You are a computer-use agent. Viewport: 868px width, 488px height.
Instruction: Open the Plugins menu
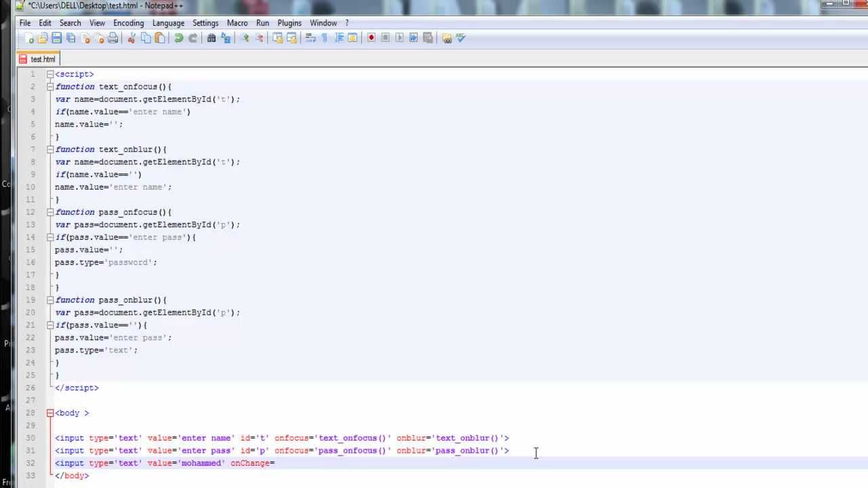pos(290,23)
